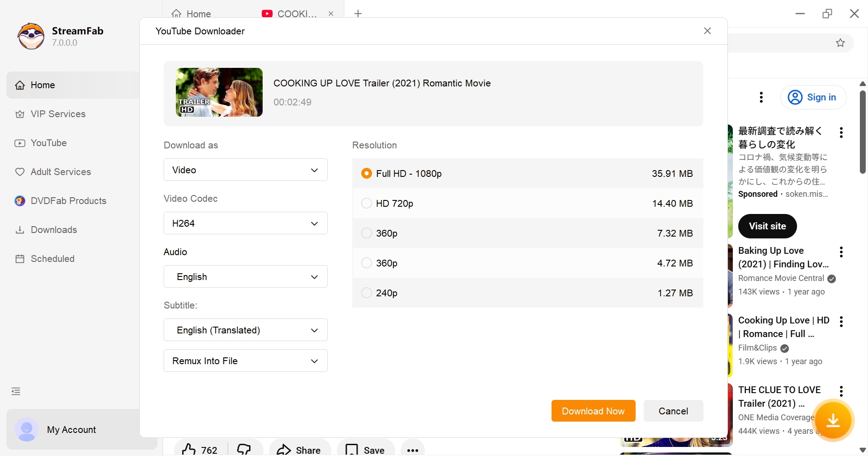
Task: Open Downloads in the sidebar
Action: (54, 230)
